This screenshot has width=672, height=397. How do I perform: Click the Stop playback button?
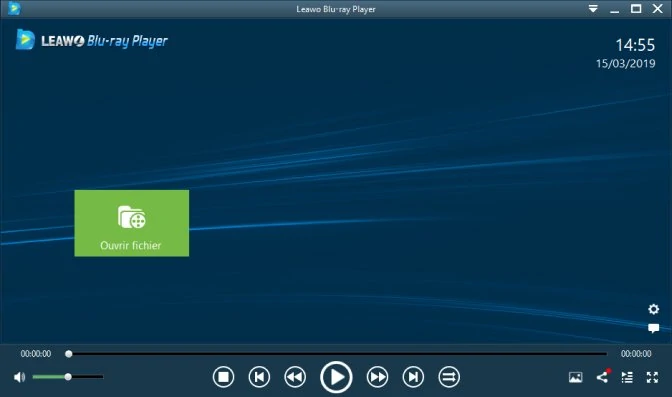(x=223, y=377)
